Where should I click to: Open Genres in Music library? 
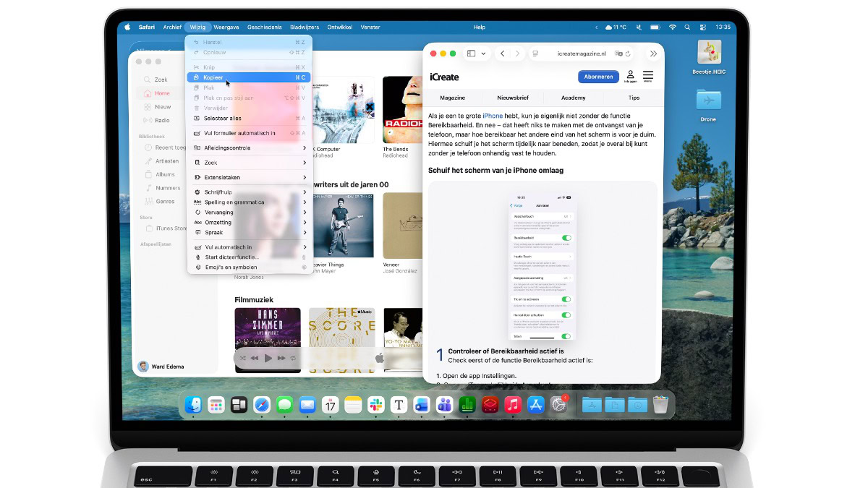coord(166,202)
